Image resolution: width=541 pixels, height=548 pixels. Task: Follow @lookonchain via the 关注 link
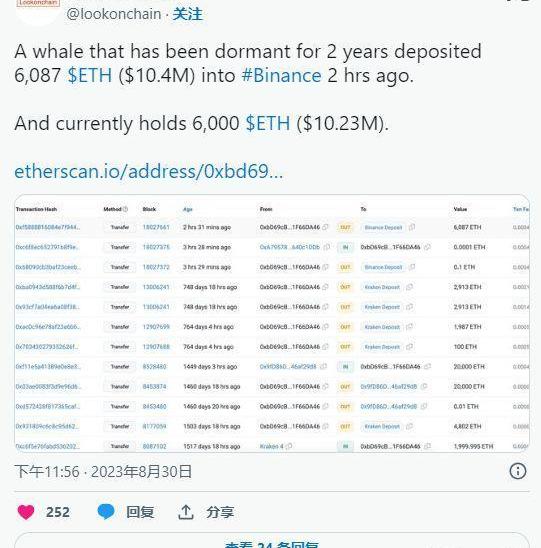tap(187, 14)
